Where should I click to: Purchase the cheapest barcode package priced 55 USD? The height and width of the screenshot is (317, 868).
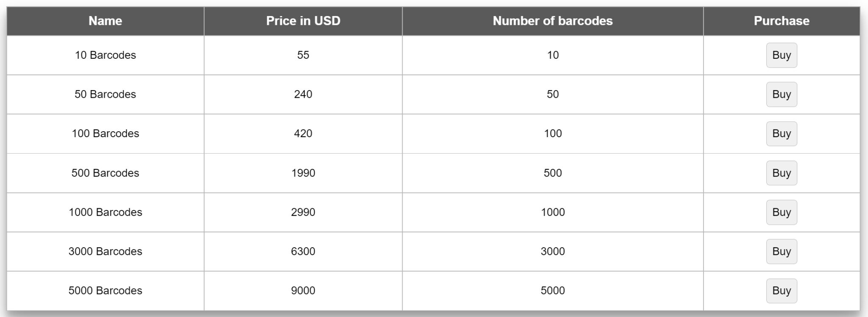781,55
